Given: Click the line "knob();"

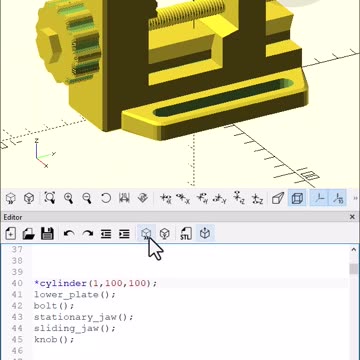Looking at the screenshot, I should tap(54, 340).
